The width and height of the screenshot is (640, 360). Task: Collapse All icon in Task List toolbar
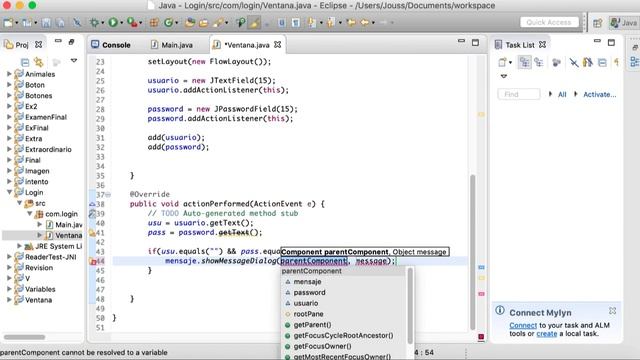pyautogui.click(x=602, y=62)
